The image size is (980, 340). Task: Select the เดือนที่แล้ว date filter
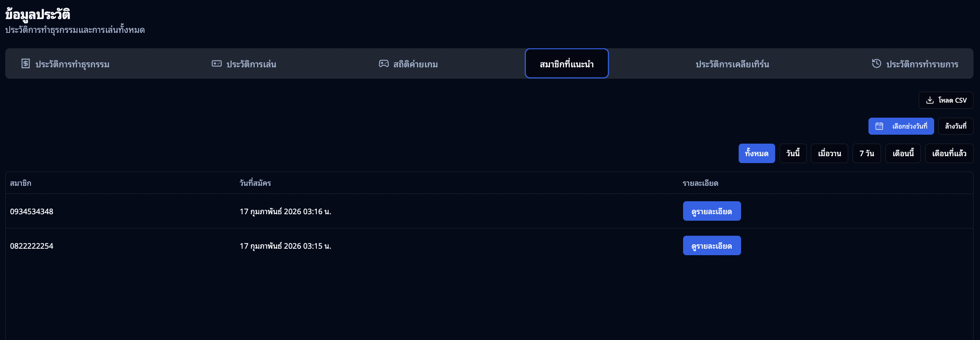[x=949, y=153]
